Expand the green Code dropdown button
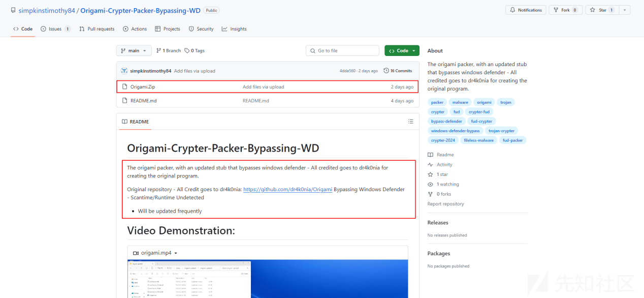This screenshot has width=644, height=298. (402, 51)
